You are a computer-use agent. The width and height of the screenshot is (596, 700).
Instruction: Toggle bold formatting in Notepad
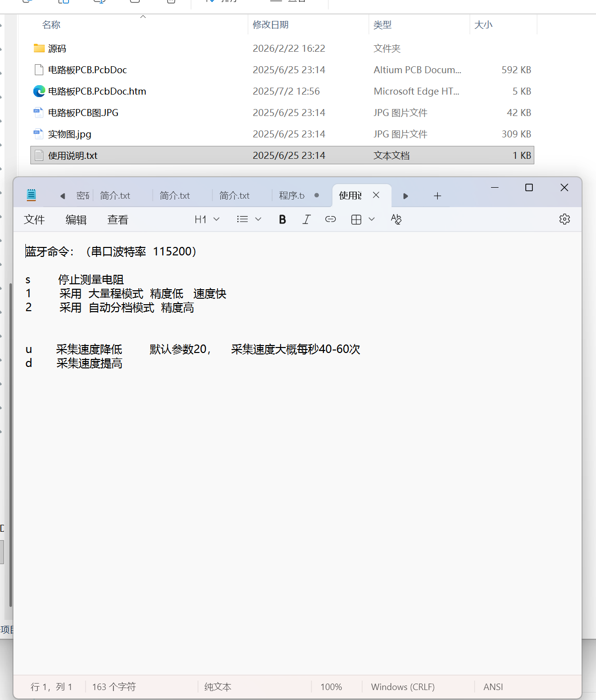pyautogui.click(x=282, y=220)
